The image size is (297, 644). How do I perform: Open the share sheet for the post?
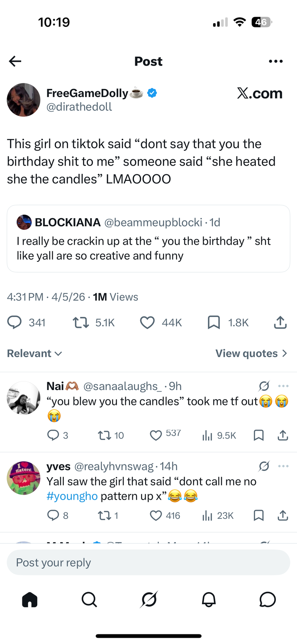[280, 322]
